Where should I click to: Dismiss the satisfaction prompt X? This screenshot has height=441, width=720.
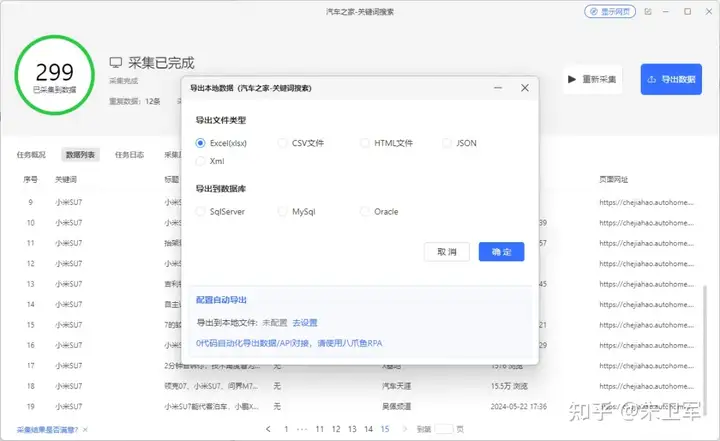85,430
